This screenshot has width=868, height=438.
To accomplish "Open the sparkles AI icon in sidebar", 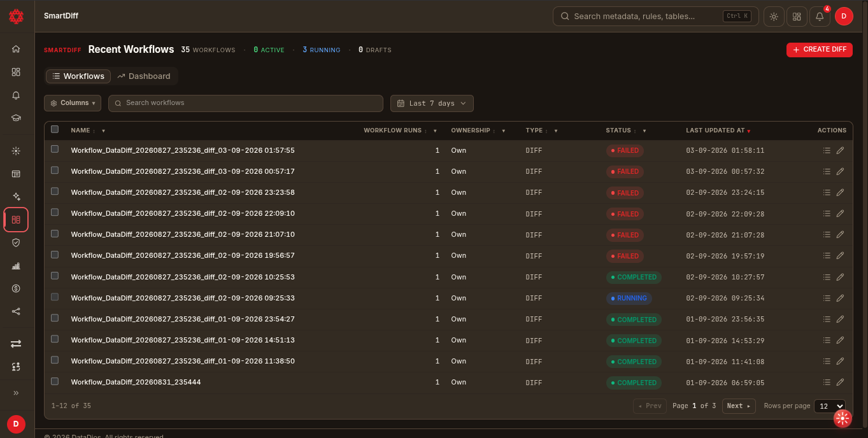I will pos(16,197).
